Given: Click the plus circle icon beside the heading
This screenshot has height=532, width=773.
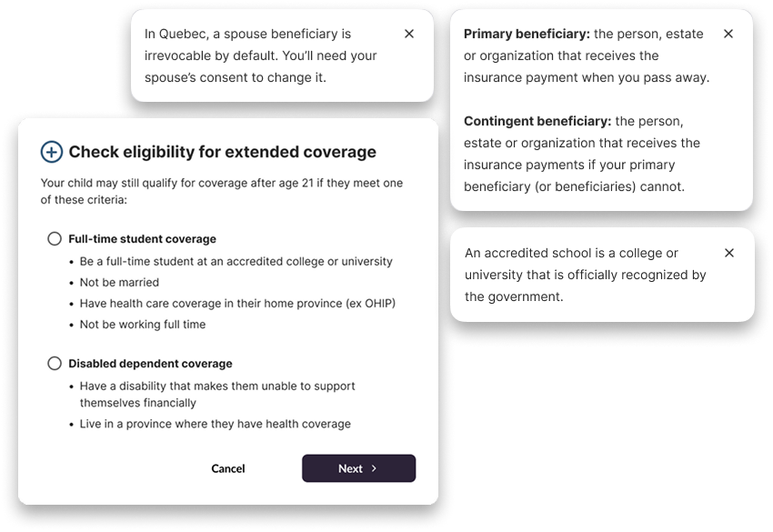Looking at the screenshot, I should tap(52, 152).
